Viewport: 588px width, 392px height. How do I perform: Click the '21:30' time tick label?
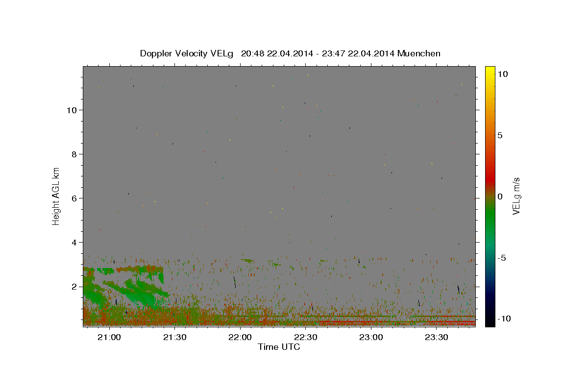(x=174, y=338)
